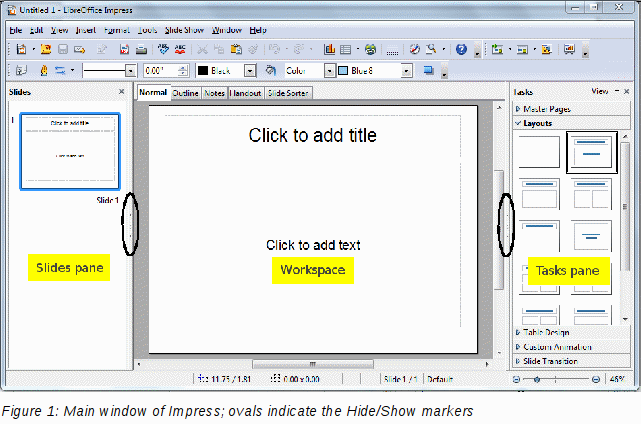The width and height of the screenshot is (642, 425).
Task: Select the blank slide layout thumbnail
Action: coord(539,152)
